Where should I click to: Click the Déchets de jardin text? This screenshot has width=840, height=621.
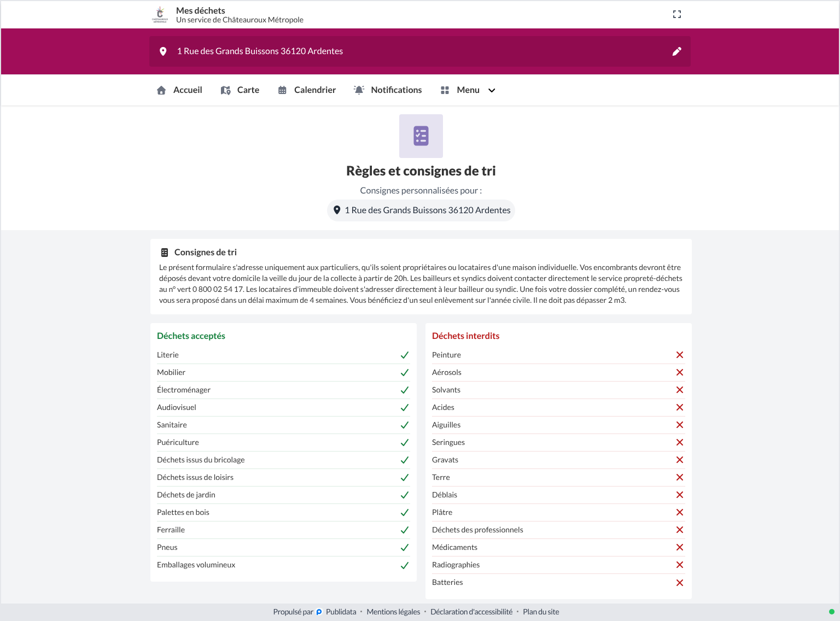(x=186, y=495)
